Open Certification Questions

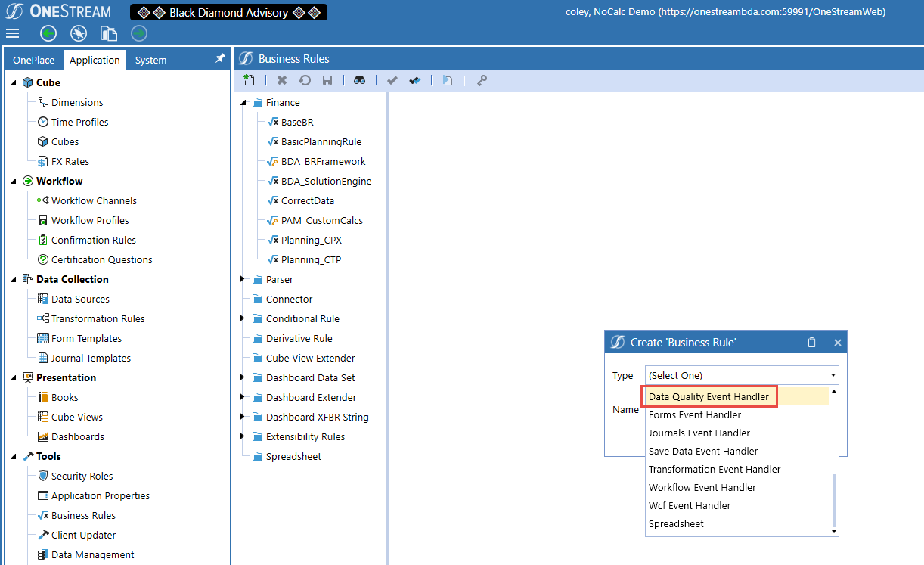pos(101,259)
